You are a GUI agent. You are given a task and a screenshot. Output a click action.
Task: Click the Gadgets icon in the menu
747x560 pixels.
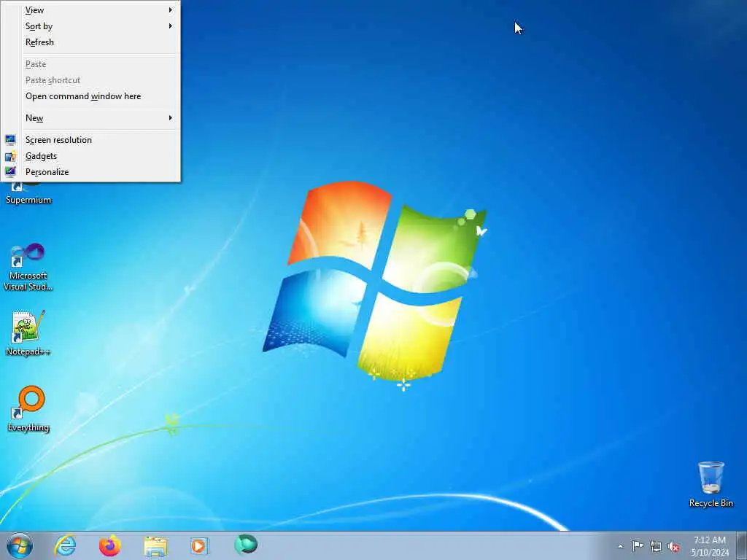(x=10, y=156)
